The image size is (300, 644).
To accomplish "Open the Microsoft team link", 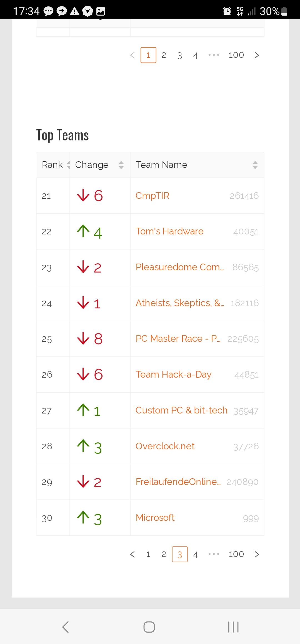I will (x=155, y=517).
